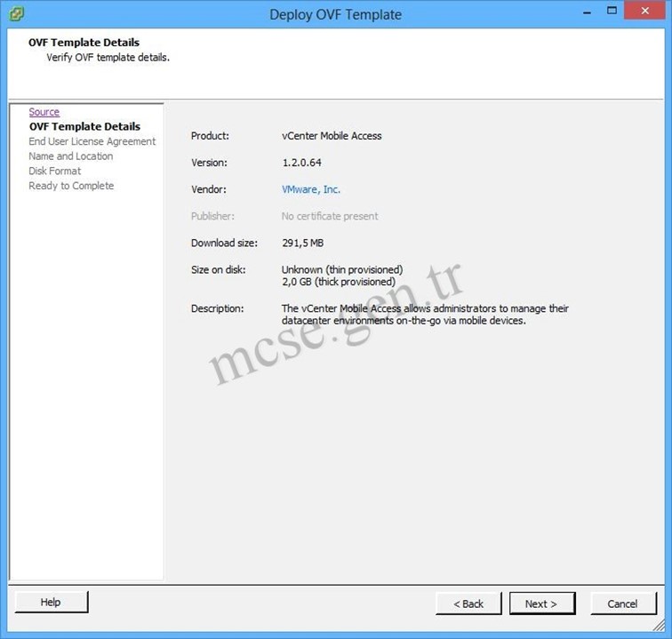Click the 2,0 GB (thick provisioned) value

(339, 282)
